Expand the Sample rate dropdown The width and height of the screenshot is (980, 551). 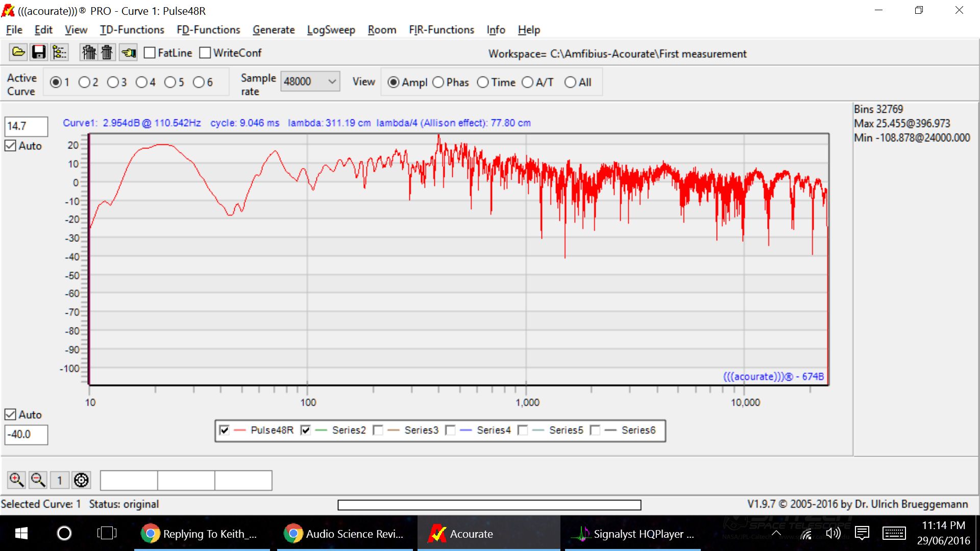coord(330,82)
